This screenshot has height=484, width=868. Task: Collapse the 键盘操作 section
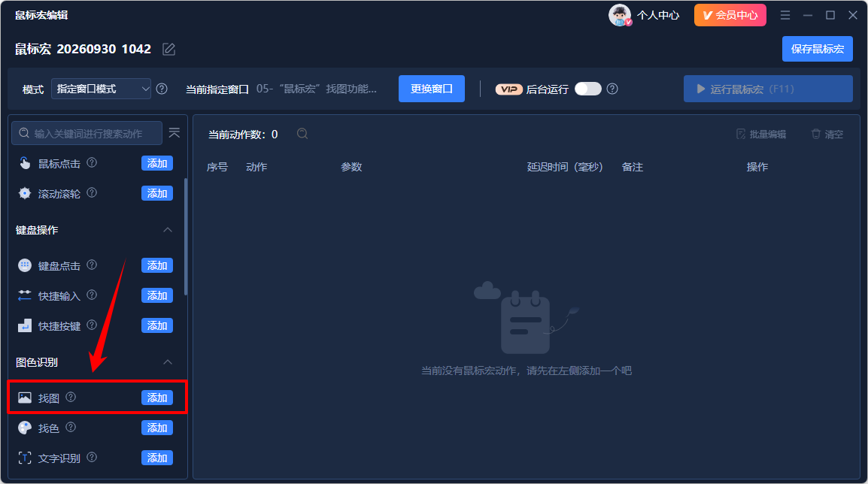[168, 229]
